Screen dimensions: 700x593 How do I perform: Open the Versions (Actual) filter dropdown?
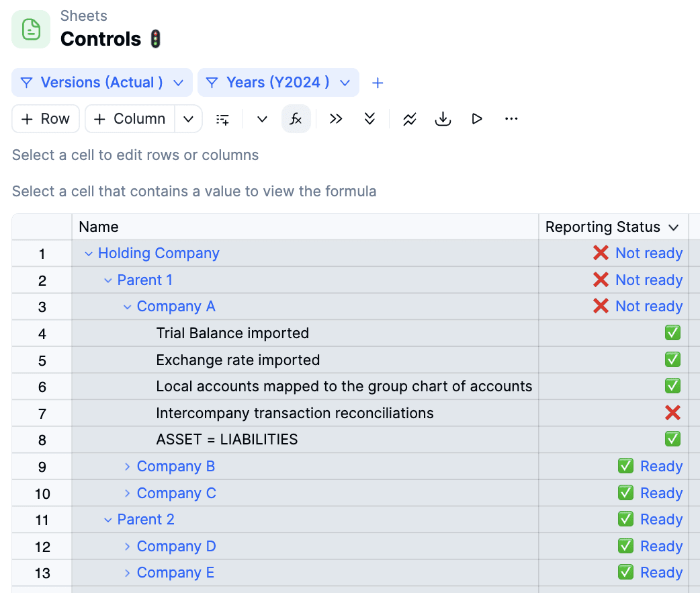tap(102, 83)
